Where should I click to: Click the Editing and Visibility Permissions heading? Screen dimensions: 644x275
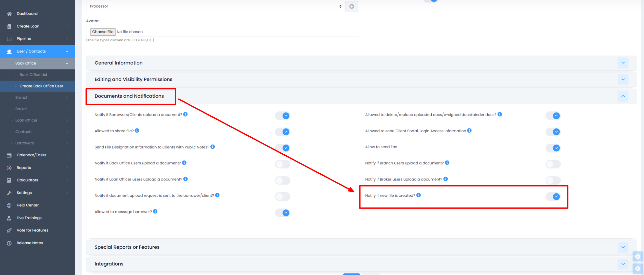click(x=133, y=79)
